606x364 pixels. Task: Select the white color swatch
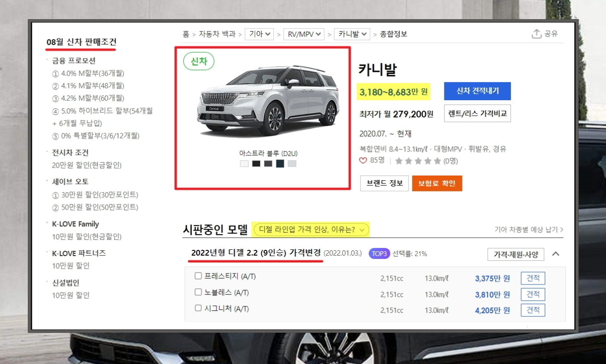[x=244, y=164]
